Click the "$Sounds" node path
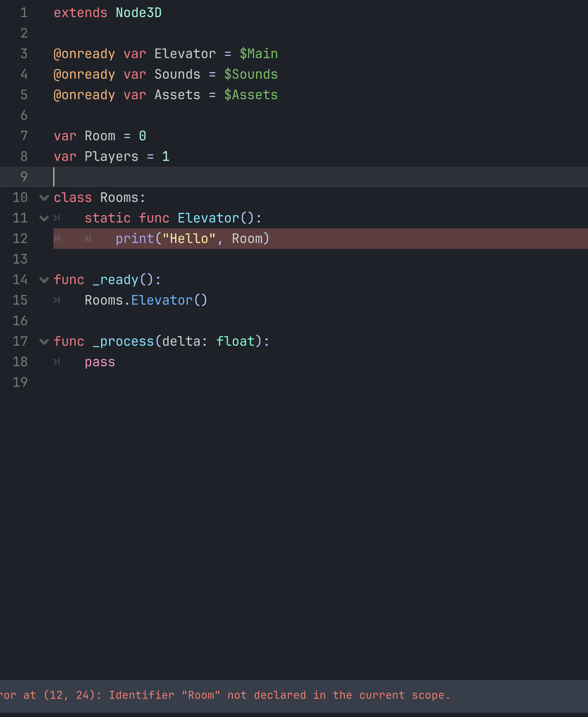Viewport: 588px width, 717px height. [251, 74]
